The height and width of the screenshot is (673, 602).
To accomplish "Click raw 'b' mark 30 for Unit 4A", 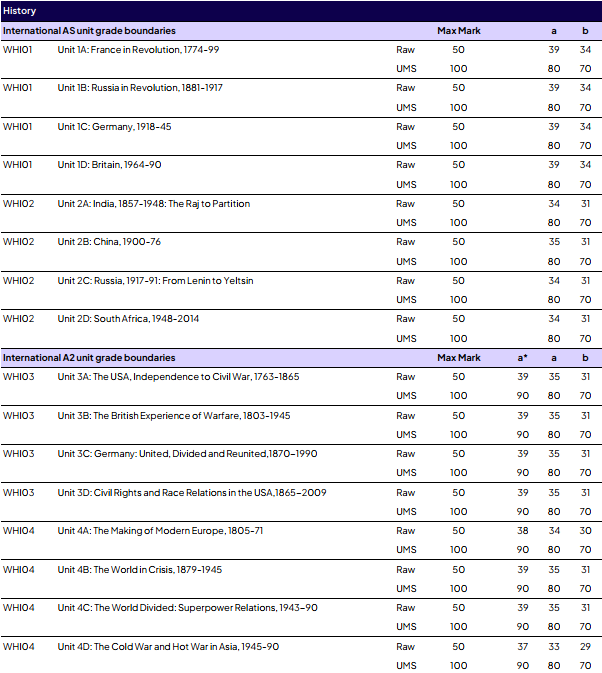I will tap(585, 531).
